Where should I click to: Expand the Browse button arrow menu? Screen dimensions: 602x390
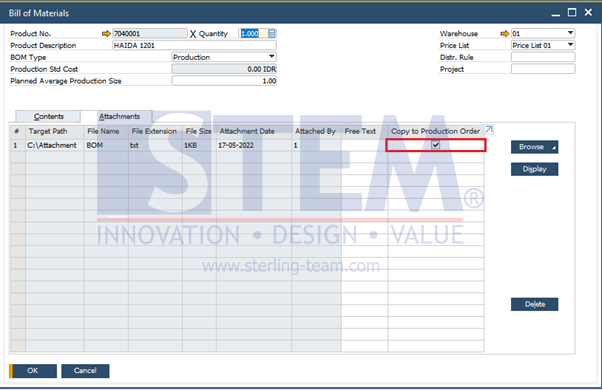click(x=554, y=148)
